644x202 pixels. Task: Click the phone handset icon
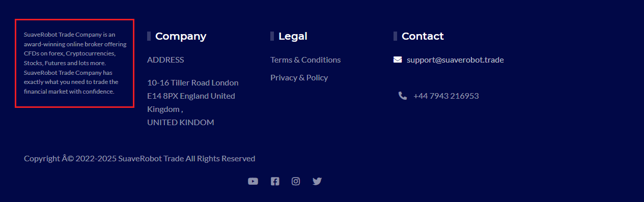click(x=403, y=96)
